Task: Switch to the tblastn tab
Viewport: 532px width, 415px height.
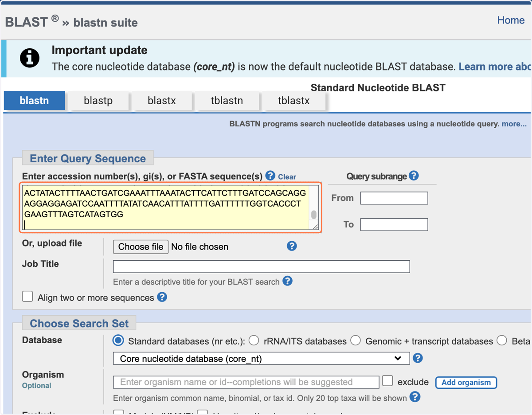Action: coord(227,101)
